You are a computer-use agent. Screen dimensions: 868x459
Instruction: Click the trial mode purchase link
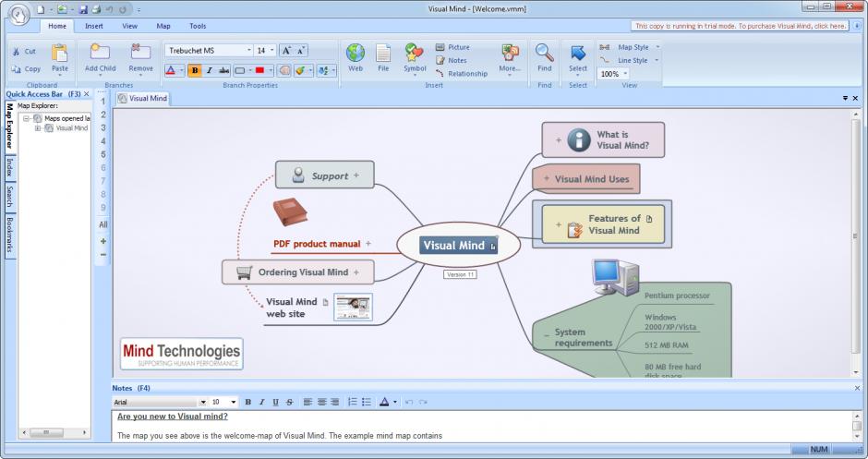click(741, 26)
